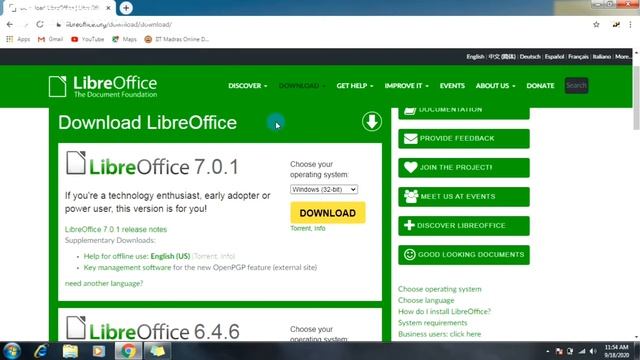Viewport: 640px width, 360px height.
Task: Click Choose operating system link
Action: pyautogui.click(x=440, y=289)
